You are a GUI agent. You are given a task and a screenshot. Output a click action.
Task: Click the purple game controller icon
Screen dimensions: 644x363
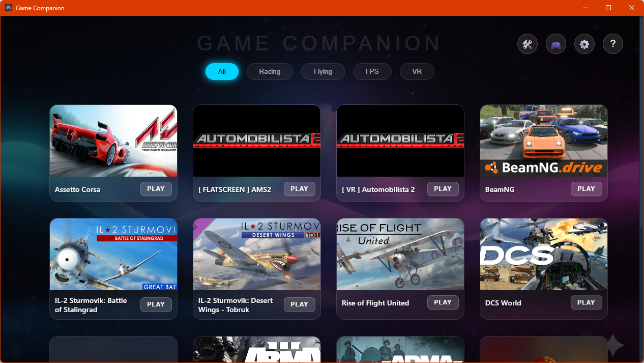click(556, 44)
